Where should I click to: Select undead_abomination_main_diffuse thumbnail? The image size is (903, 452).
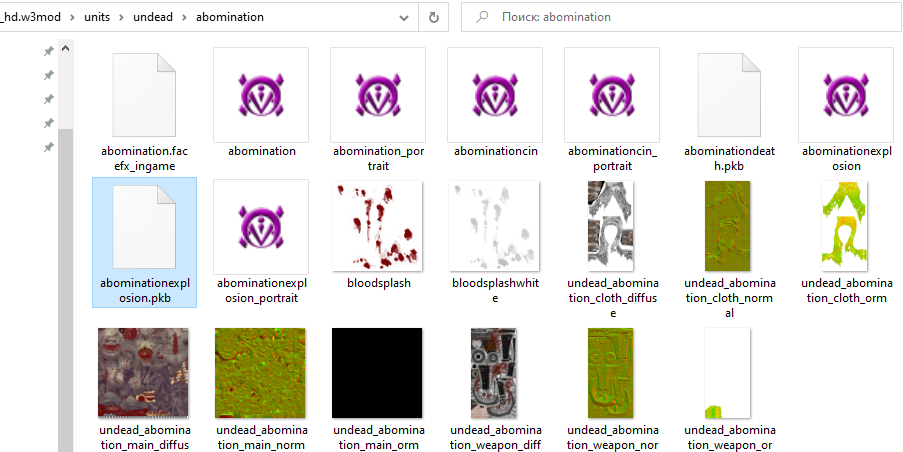point(143,373)
